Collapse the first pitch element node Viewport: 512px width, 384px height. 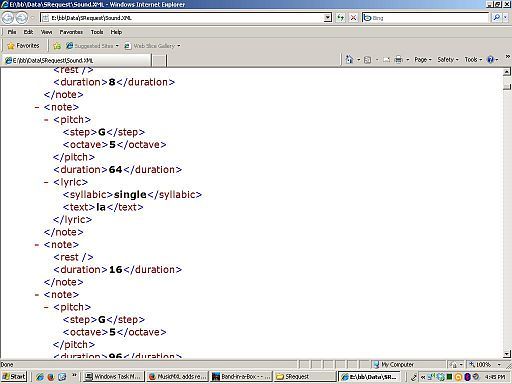tap(46, 120)
